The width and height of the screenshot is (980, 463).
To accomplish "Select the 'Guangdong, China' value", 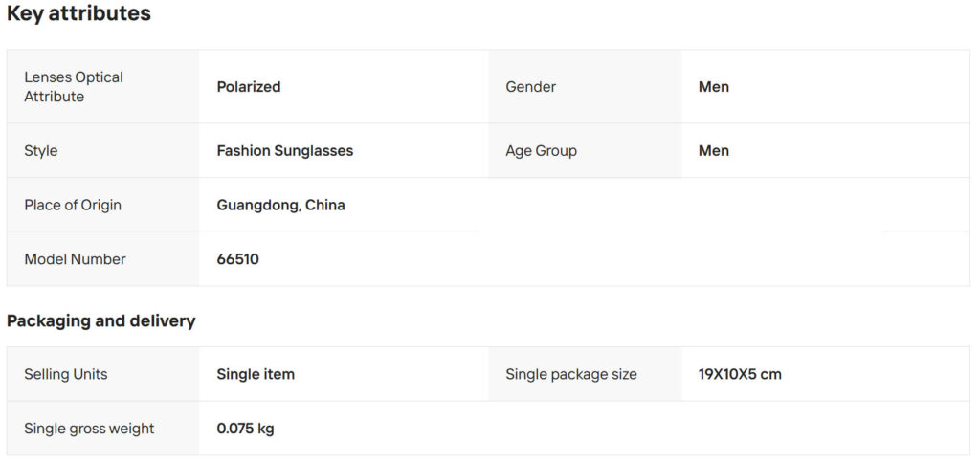I will point(280,205).
